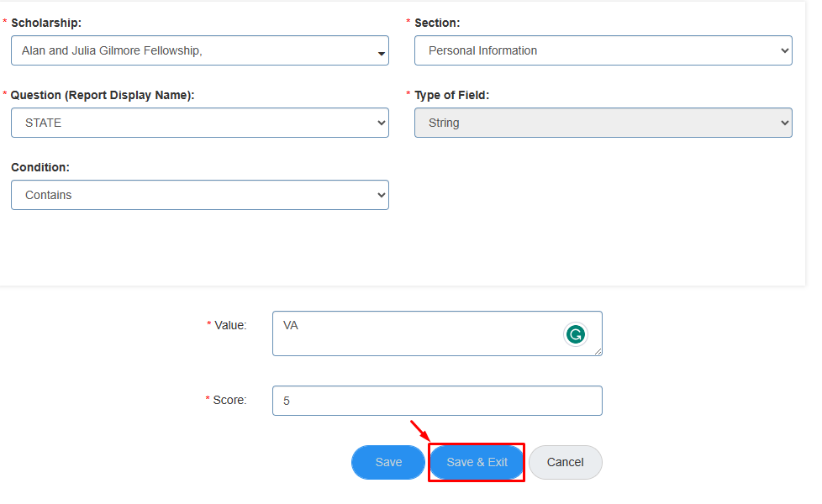Click the dropdown arrow on the Scholarship field
The width and height of the screenshot is (822, 504).
pos(380,50)
